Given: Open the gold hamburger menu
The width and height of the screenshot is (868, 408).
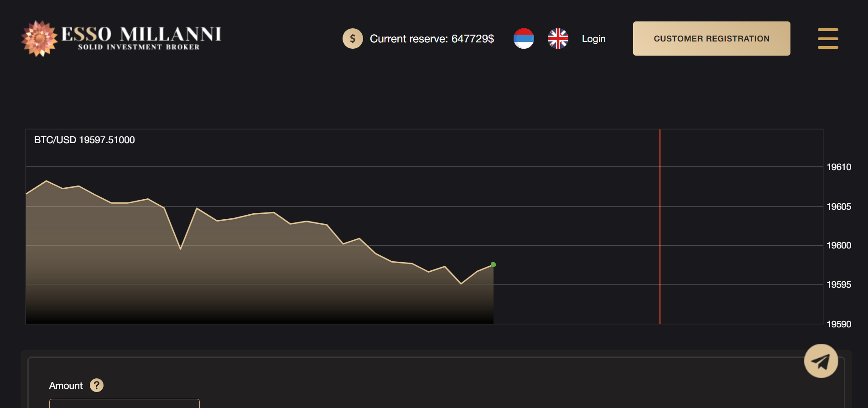Looking at the screenshot, I should click(827, 39).
